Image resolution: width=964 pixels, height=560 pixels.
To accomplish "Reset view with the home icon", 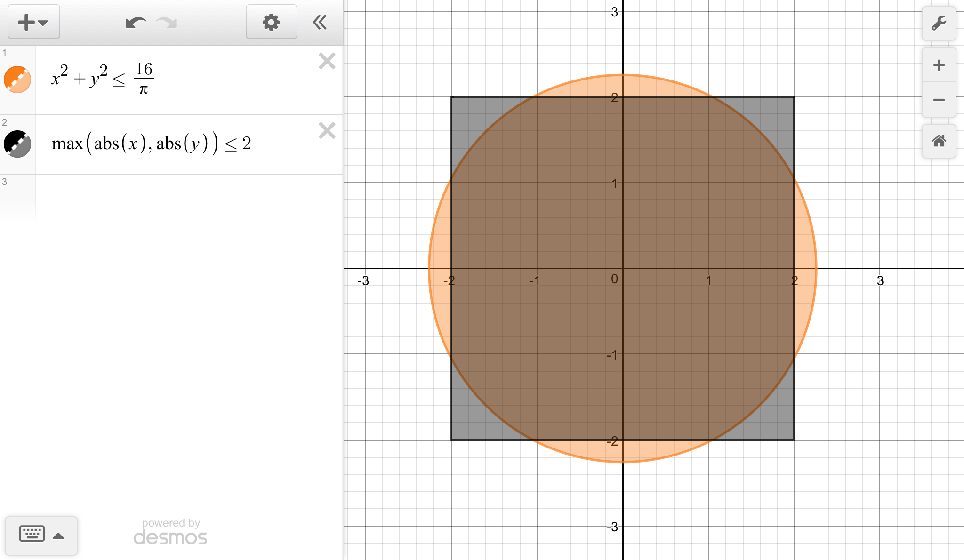I will coord(939,141).
